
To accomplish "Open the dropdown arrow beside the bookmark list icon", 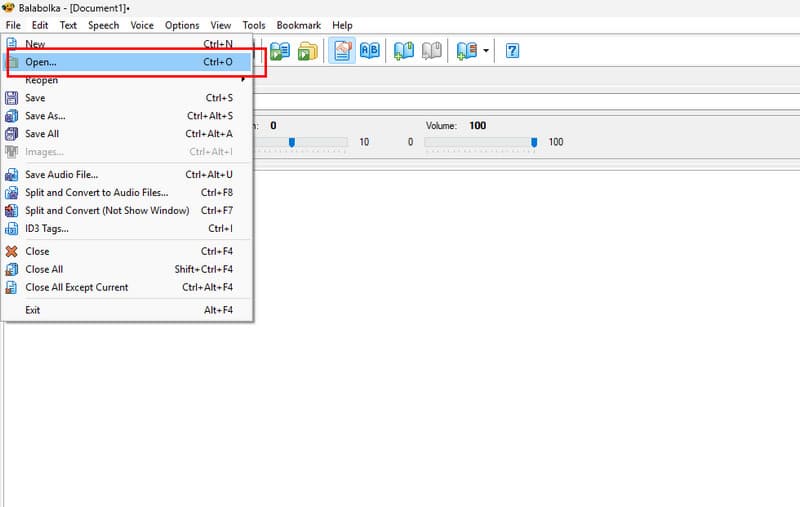I will point(486,50).
